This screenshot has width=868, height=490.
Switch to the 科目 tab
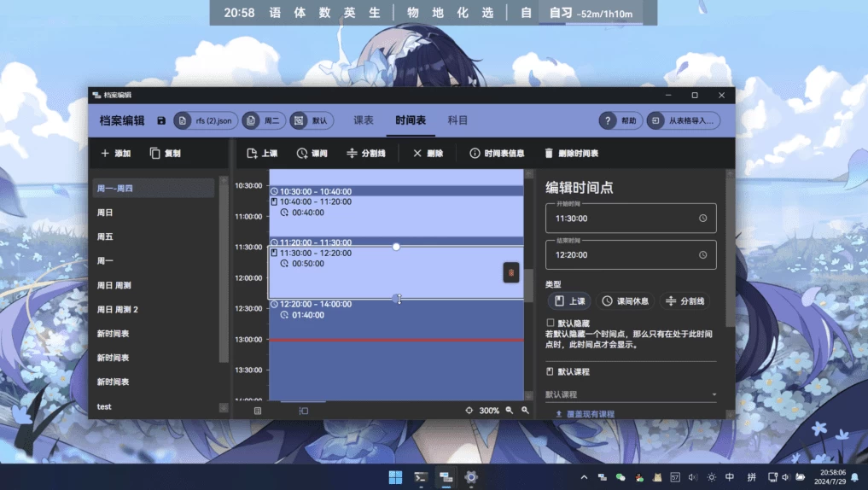tap(457, 120)
